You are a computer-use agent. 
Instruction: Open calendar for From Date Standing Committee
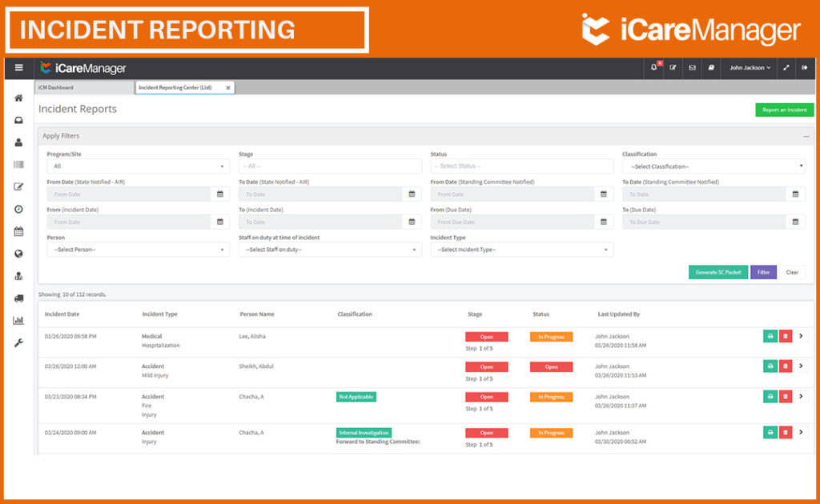[x=604, y=194]
